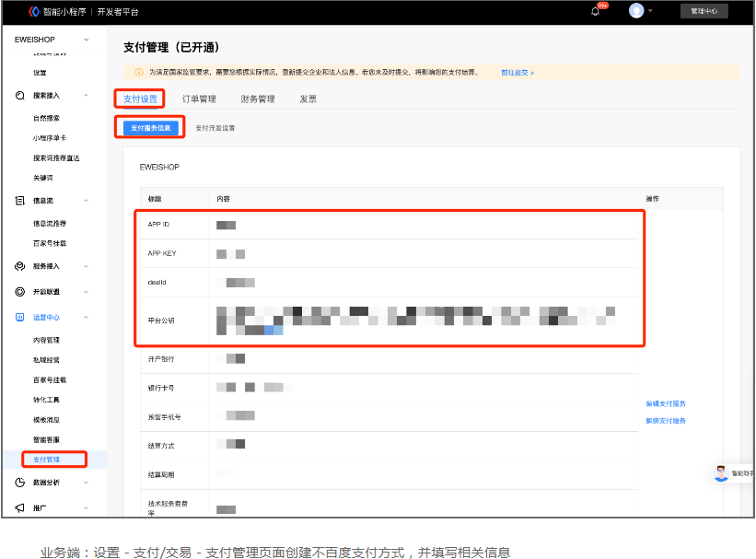Expand the 服务接入 section chevron

[87, 266]
